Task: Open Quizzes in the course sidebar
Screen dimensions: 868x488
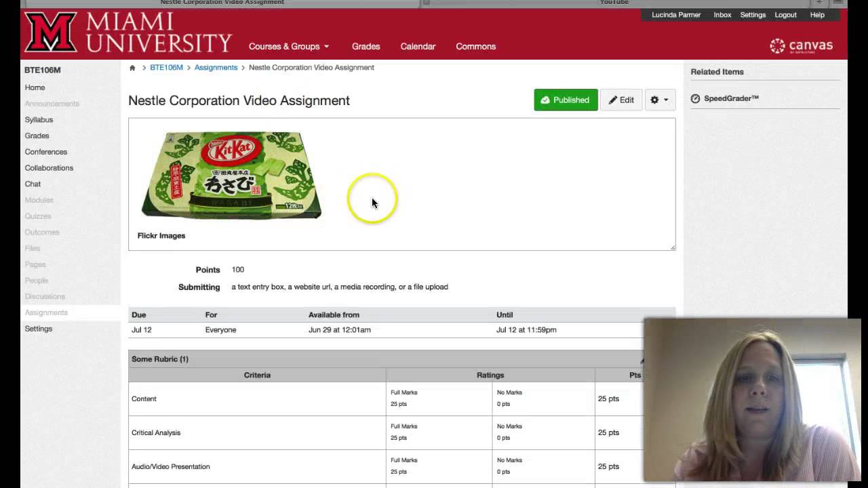Action: click(x=38, y=216)
